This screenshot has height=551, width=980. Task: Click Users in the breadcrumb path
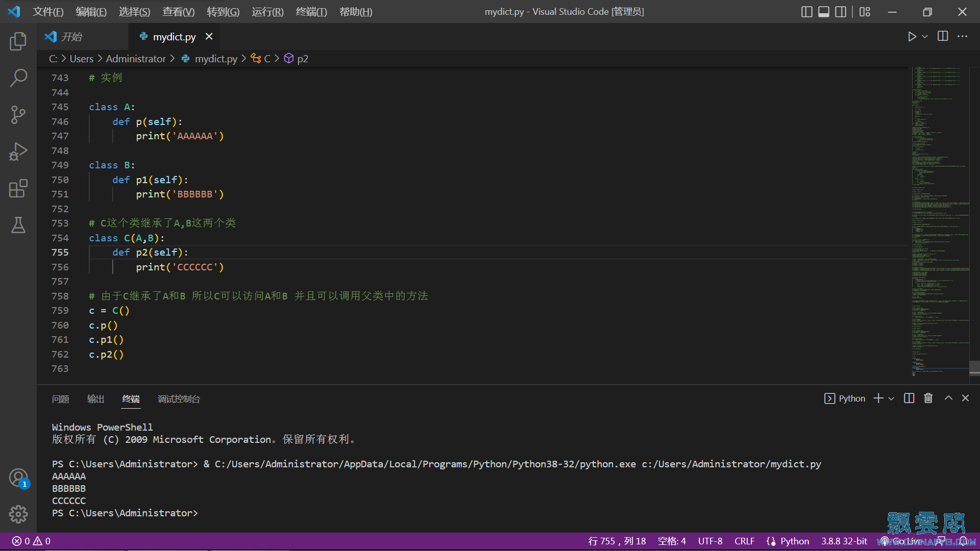pyautogui.click(x=82, y=59)
